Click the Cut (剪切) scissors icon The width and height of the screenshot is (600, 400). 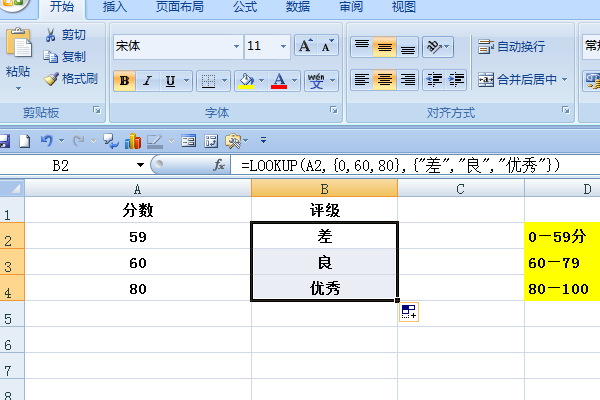click(x=51, y=35)
